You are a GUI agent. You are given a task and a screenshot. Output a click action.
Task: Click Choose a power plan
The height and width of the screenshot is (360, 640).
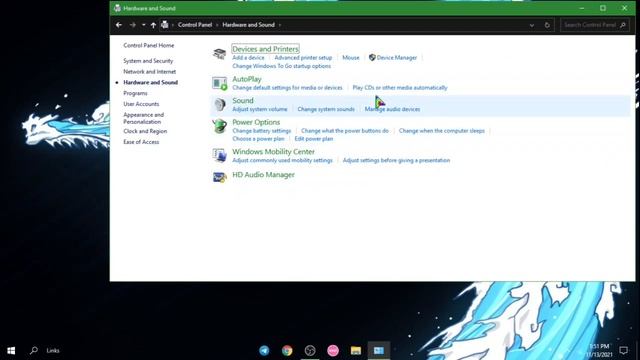(258, 139)
